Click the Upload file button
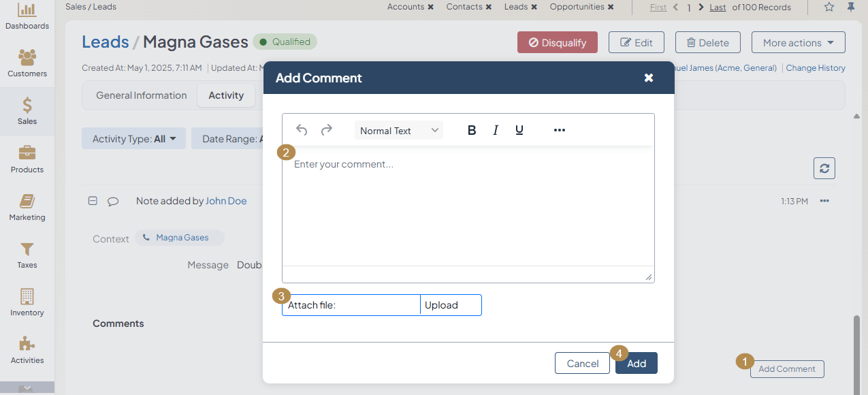The width and height of the screenshot is (868, 395). (451, 305)
